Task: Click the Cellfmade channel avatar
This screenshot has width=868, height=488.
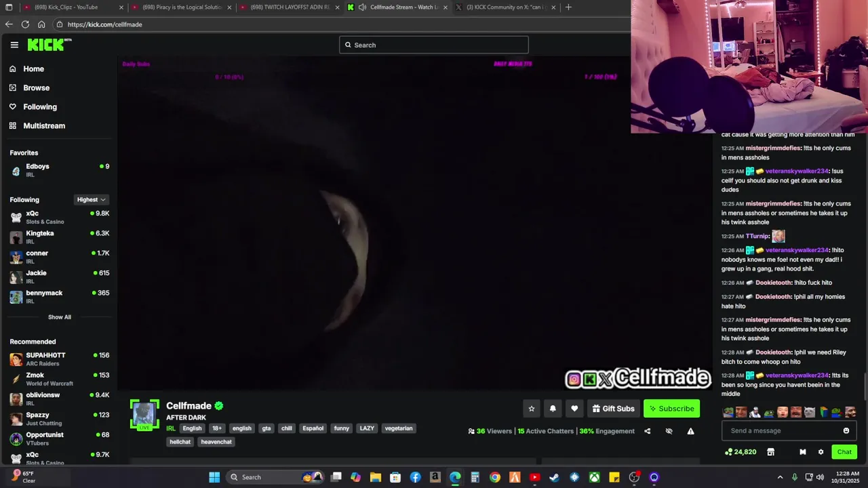Action: (x=144, y=415)
